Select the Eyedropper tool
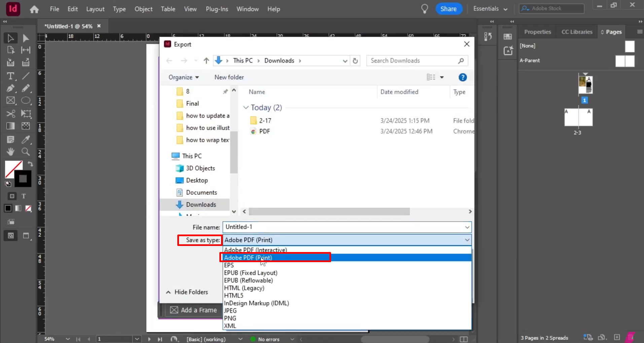 click(26, 139)
